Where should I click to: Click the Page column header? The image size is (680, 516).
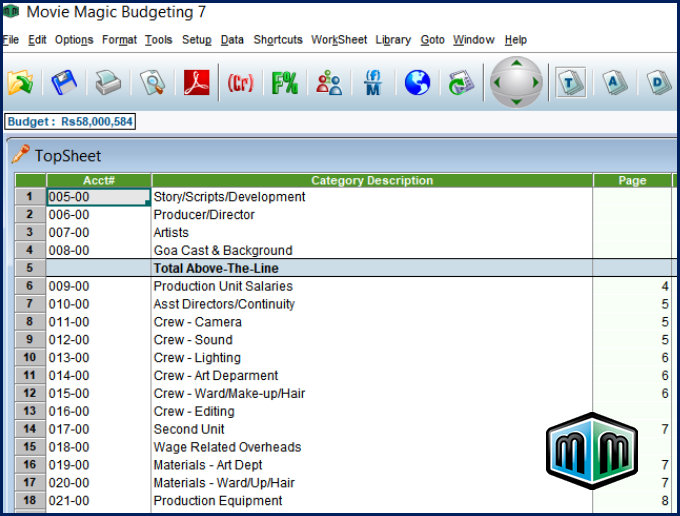[632, 180]
